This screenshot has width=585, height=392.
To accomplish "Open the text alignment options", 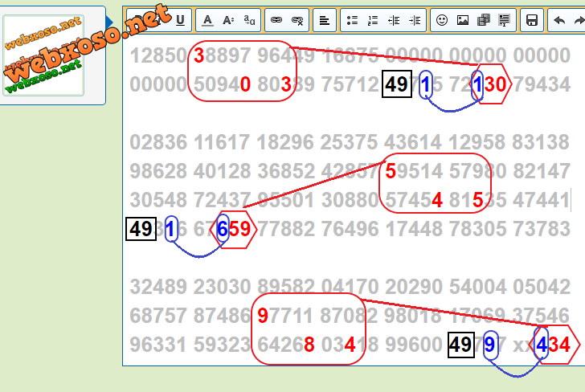I will (324, 20).
